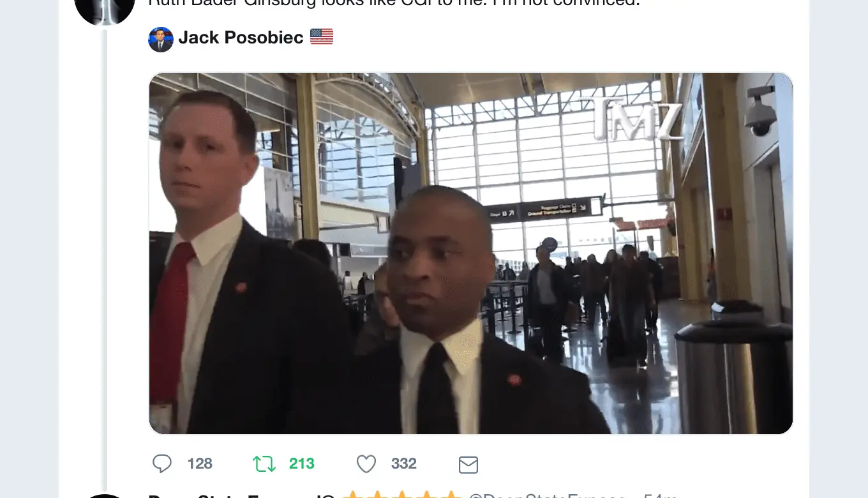Click the US flag emoji beside Posobiec

(x=322, y=38)
